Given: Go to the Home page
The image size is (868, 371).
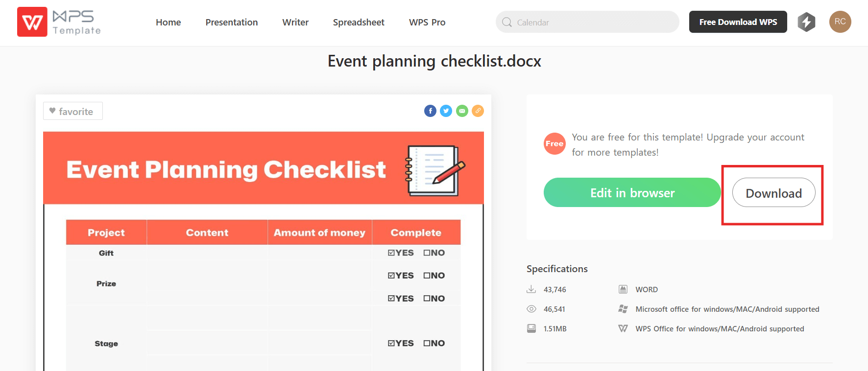Looking at the screenshot, I should 168,23.
